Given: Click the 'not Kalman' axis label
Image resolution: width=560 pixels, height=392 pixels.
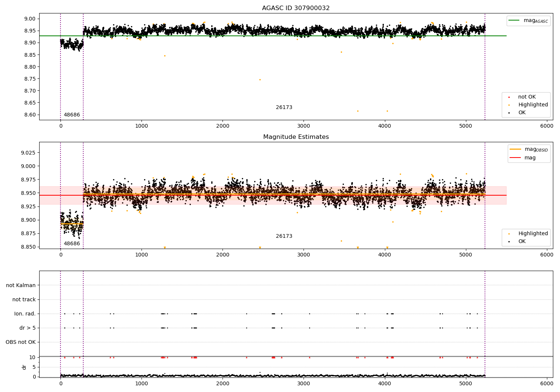Looking at the screenshot, I should click(x=21, y=285).
